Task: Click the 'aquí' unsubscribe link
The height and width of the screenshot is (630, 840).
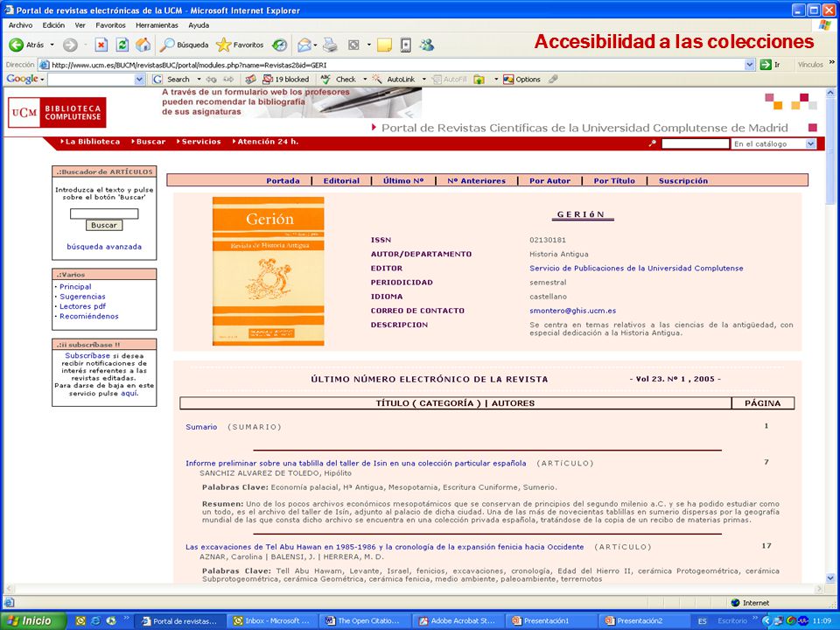Action: pyautogui.click(x=129, y=393)
